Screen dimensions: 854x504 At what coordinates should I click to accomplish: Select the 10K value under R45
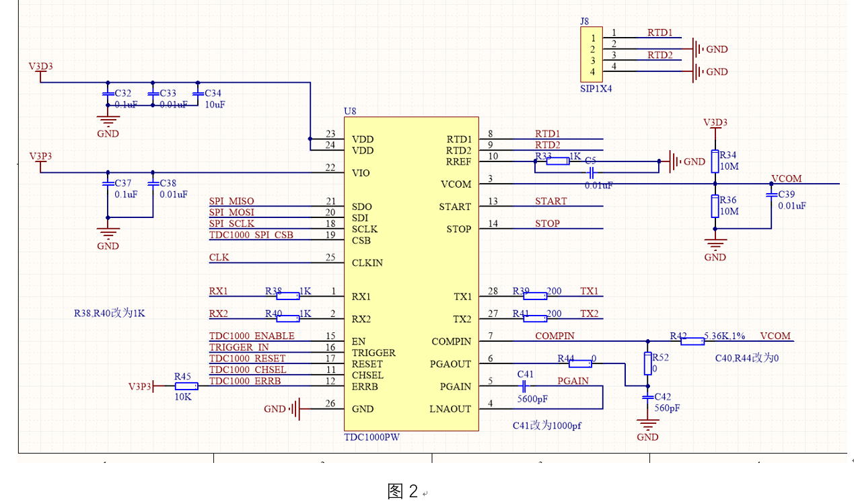point(183,396)
